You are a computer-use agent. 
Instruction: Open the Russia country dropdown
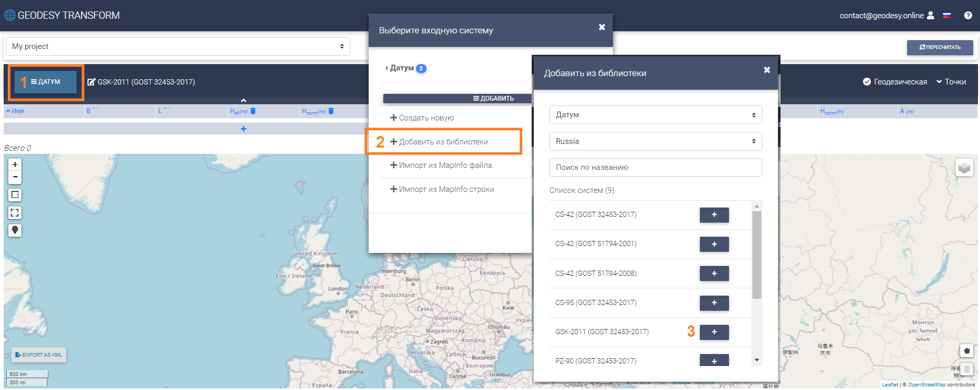655,141
